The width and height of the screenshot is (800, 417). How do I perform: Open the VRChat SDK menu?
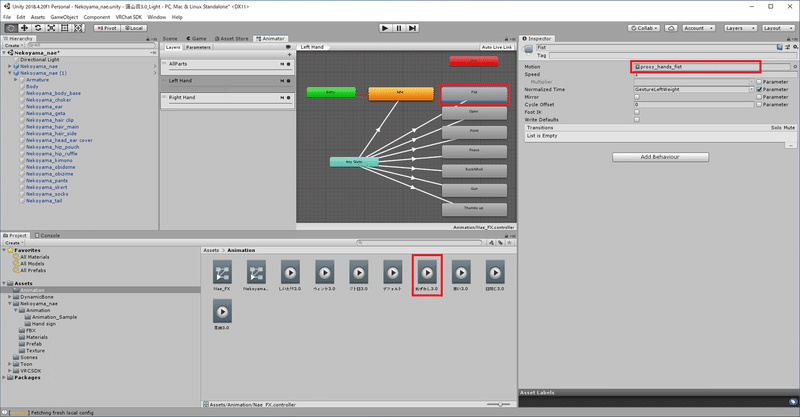pyautogui.click(x=129, y=17)
